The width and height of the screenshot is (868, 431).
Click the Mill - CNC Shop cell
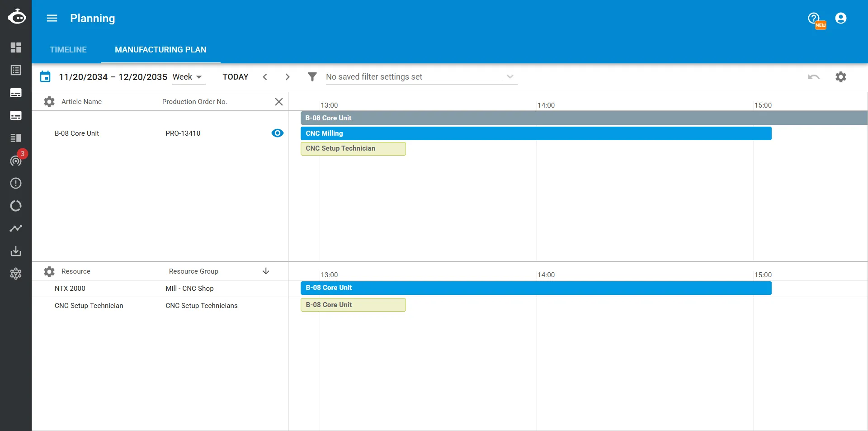pyautogui.click(x=190, y=289)
